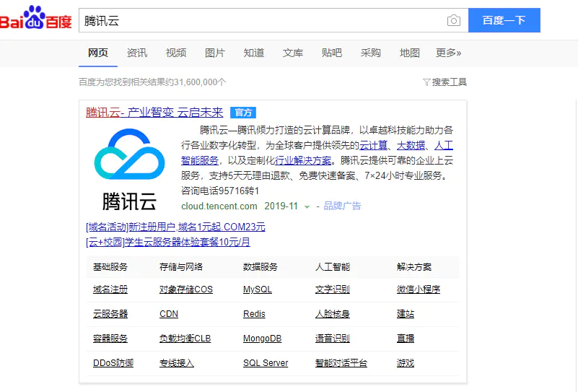Open the SQL Server link

coord(266,363)
